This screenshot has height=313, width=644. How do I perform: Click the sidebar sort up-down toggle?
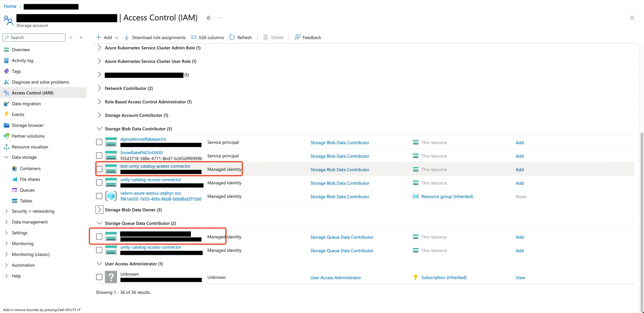[71, 38]
